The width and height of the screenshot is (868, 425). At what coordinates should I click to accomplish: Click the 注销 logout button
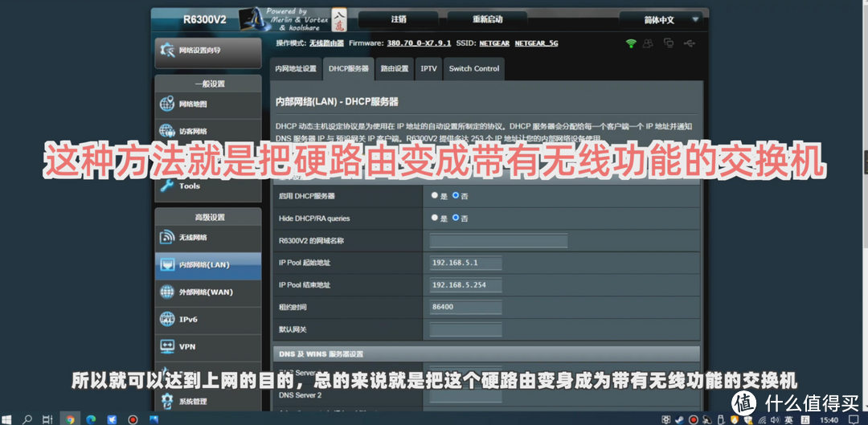399,20
